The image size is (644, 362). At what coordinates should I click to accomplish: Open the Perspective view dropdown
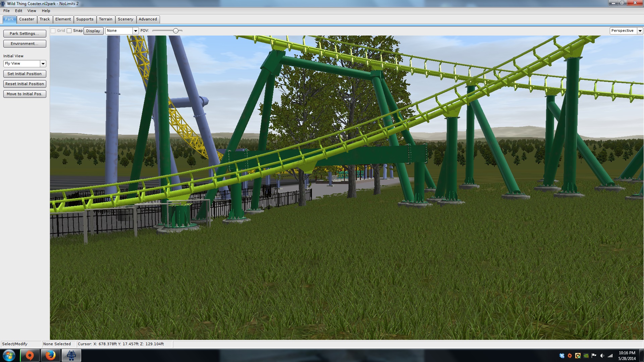click(640, 31)
